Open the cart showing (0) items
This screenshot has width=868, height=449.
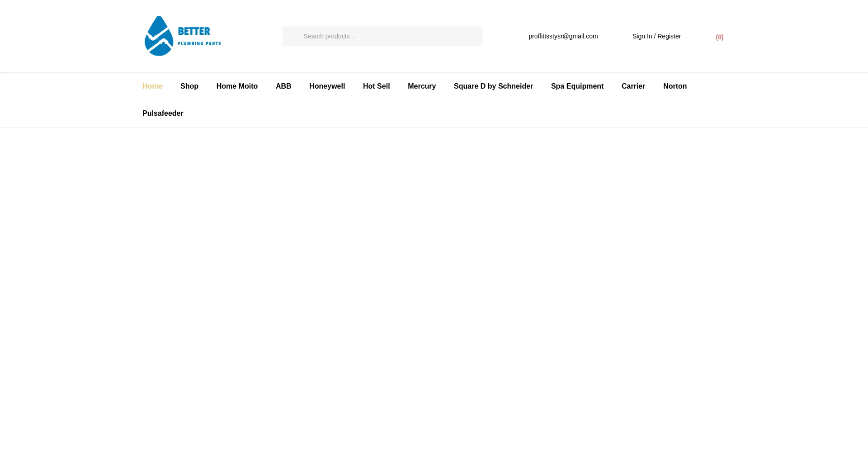(x=719, y=37)
